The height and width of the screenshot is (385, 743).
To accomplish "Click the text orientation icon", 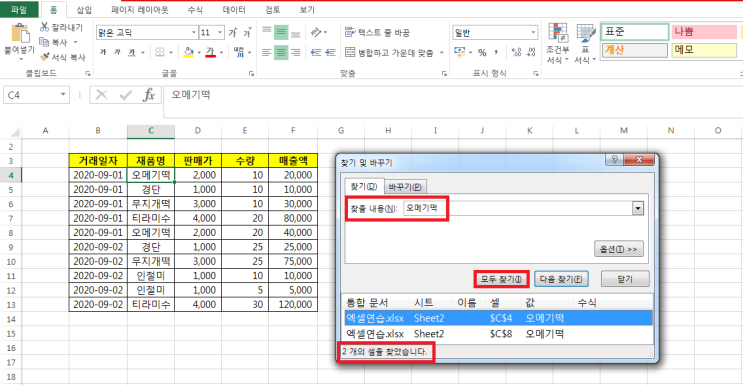I will [316, 32].
